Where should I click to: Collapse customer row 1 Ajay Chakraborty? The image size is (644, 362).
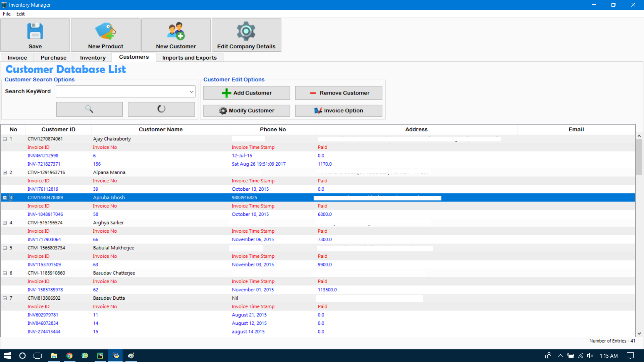point(5,139)
